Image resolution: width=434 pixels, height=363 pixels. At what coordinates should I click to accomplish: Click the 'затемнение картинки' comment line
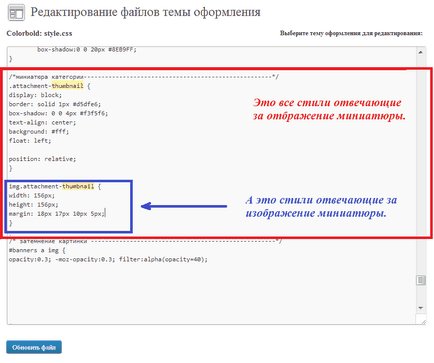coord(145,241)
